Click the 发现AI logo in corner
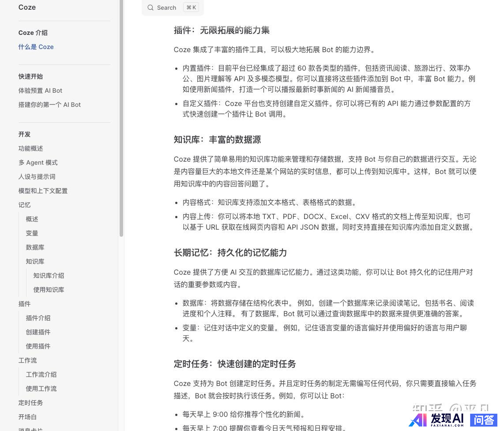Image resolution: width=504 pixels, height=431 pixels. click(x=437, y=420)
